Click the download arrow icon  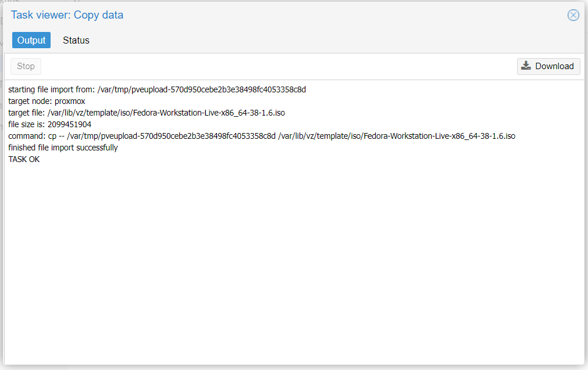coord(526,66)
